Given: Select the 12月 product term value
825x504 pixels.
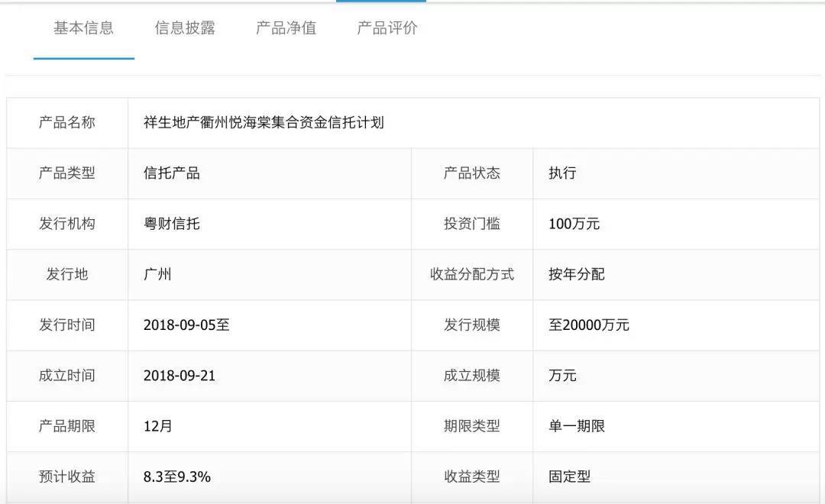Looking at the screenshot, I should 158,426.
